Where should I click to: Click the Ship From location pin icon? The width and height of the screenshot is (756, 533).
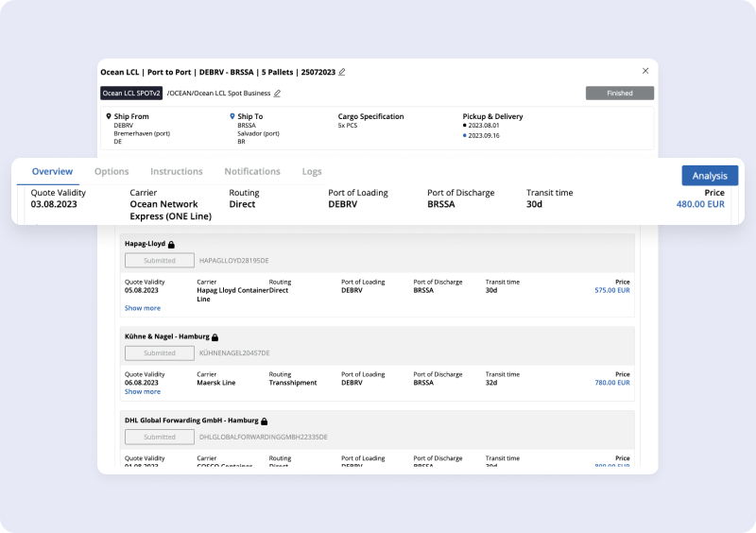[x=109, y=116]
